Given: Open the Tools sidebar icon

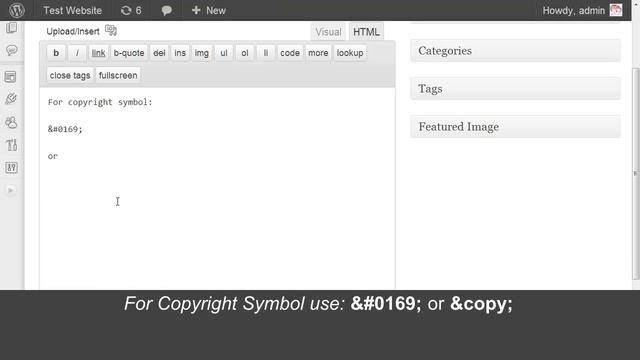Looking at the screenshot, I should click(11, 145).
